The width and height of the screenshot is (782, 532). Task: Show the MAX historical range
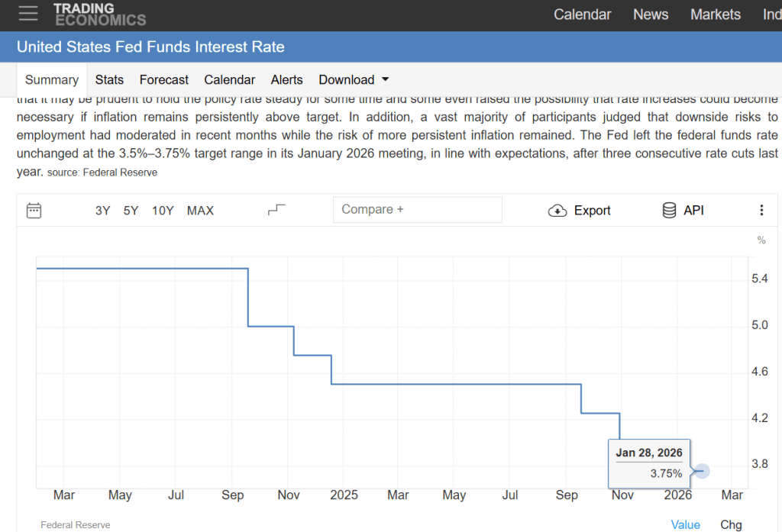click(200, 211)
